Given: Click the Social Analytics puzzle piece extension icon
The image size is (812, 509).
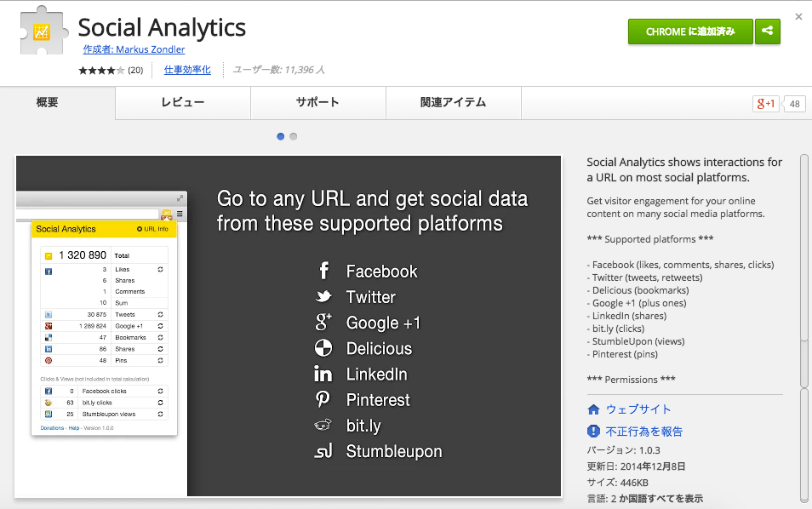Looking at the screenshot, I should click(43, 31).
